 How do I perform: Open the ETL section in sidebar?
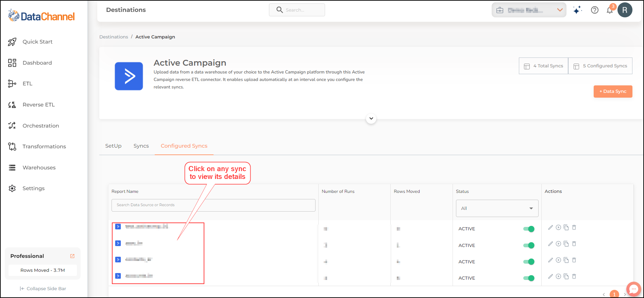point(27,84)
